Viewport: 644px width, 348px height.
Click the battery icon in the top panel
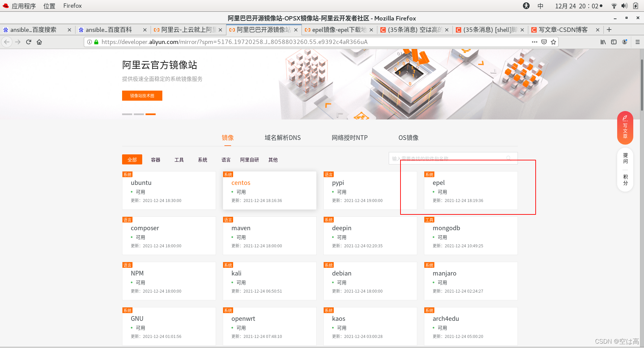pyautogui.click(x=635, y=6)
